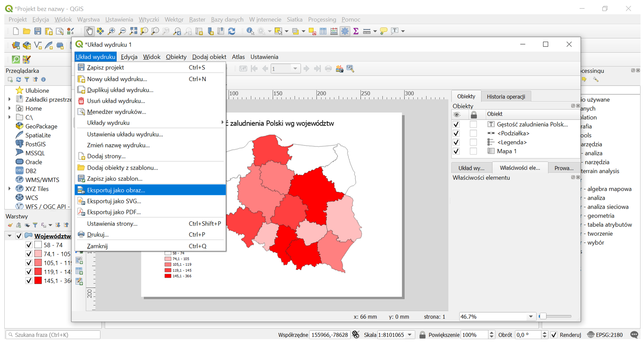Click the Measure ruler tool

pyautogui.click(x=366, y=31)
